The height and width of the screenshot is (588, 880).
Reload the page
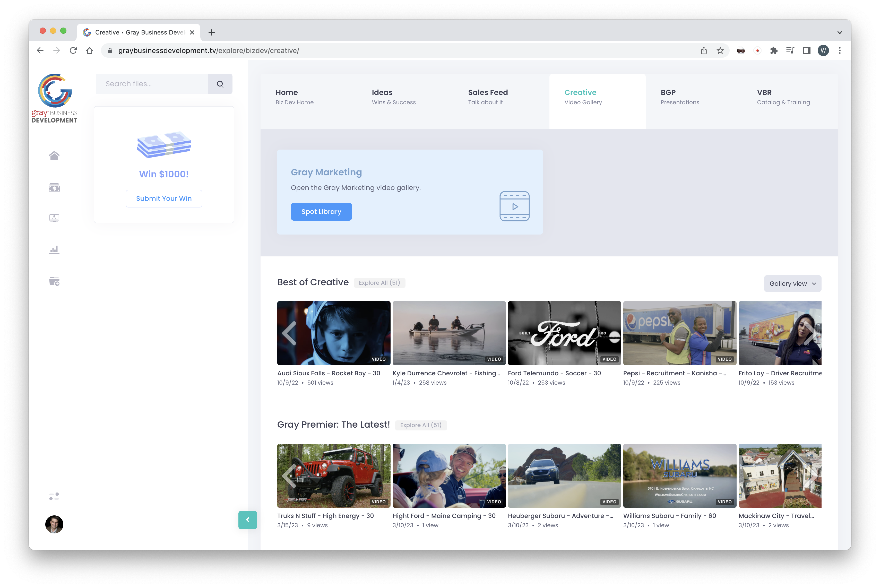tap(73, 51)
